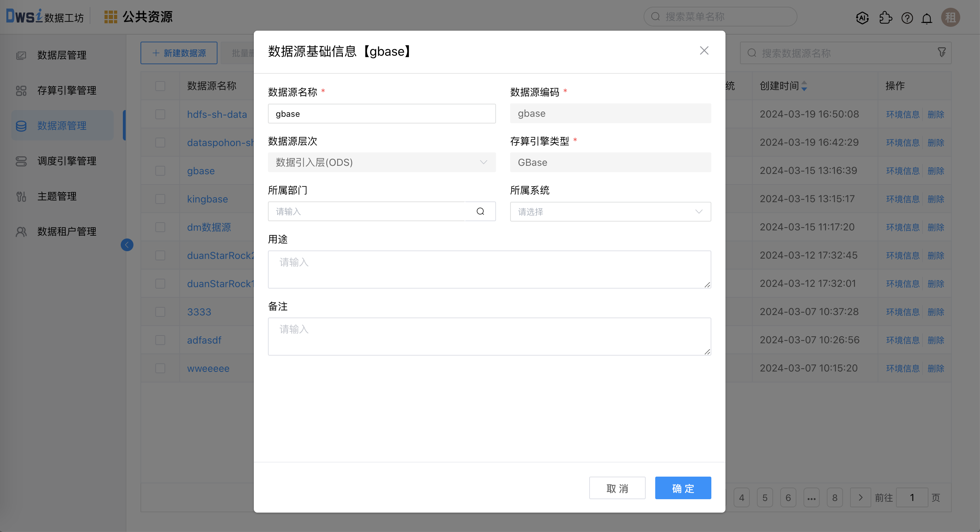Check the gbase row checkbox
This screenshot has width=980, height=532.
point(160,171)
